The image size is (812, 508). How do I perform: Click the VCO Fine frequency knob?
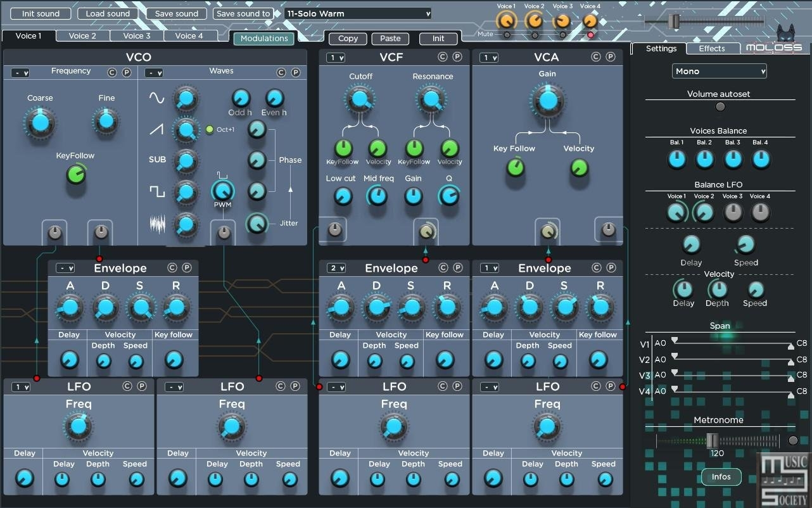[106, 120]
